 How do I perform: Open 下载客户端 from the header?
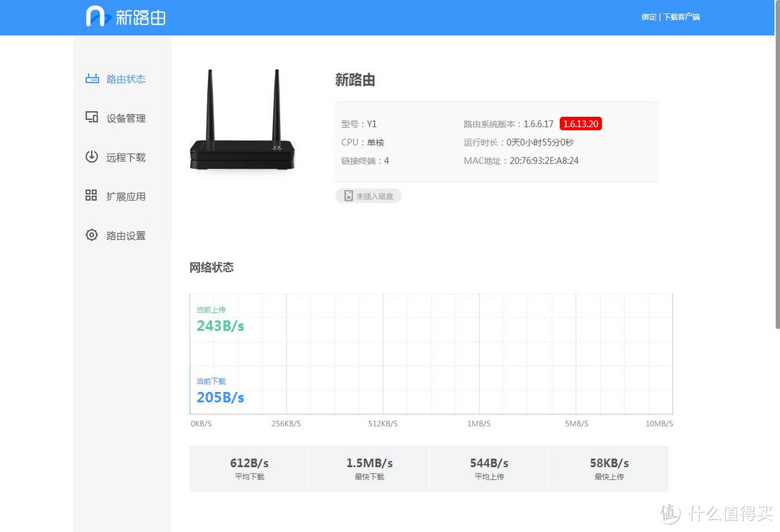click(681, 17)
